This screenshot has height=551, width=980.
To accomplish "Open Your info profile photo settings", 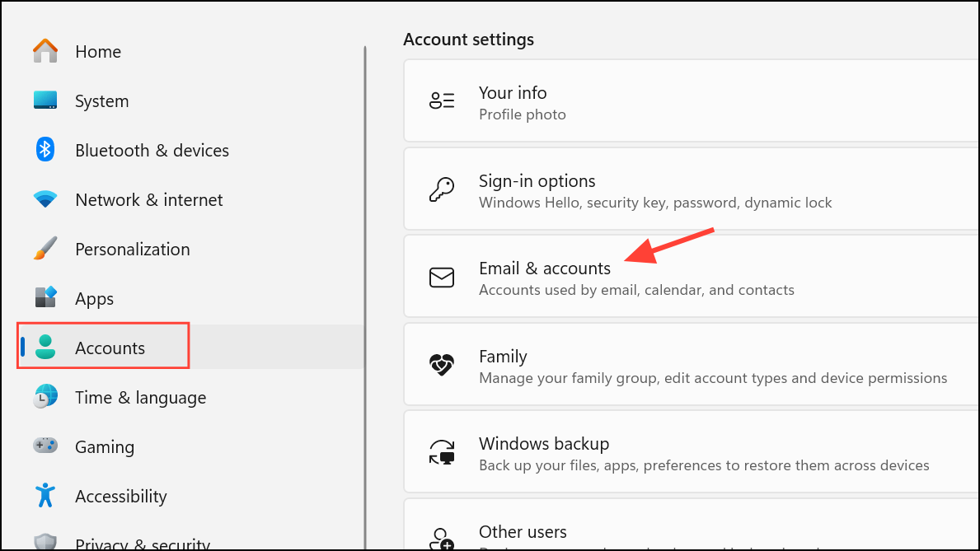I will click(x=692, y=101).
